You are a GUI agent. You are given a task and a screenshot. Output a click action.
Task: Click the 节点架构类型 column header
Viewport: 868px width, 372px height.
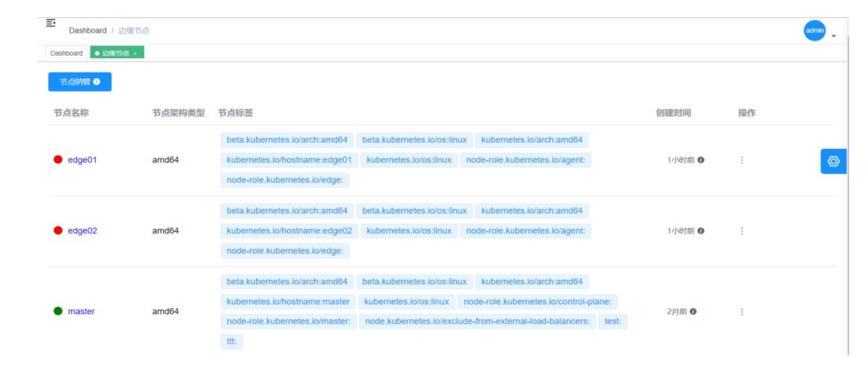click(178, 112)
